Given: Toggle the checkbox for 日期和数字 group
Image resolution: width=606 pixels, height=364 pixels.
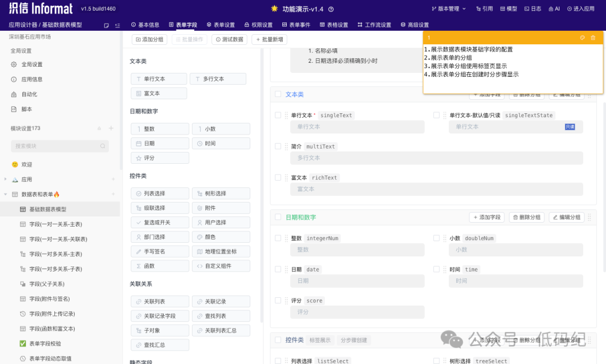Looking at the screenshot, I should pyautogui.click(x=278, y=217).
